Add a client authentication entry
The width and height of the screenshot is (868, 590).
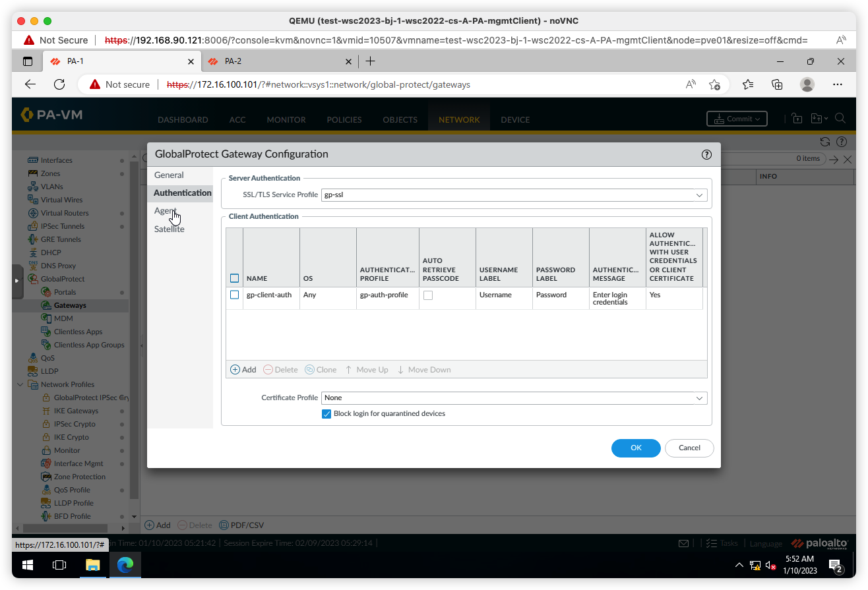[x=243, y=370]
